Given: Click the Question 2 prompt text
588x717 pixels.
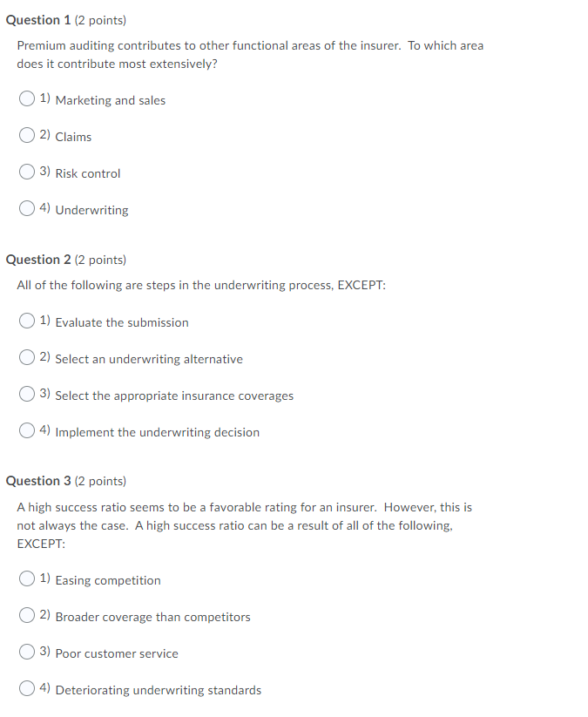Looking at the screenshot, I should pyautogui.click(x=200, y=284).
